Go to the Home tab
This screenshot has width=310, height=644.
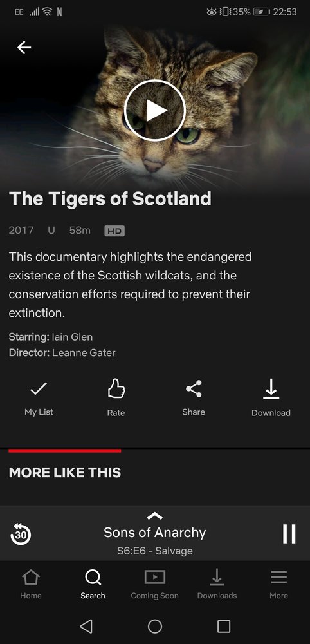click(31, 583)
